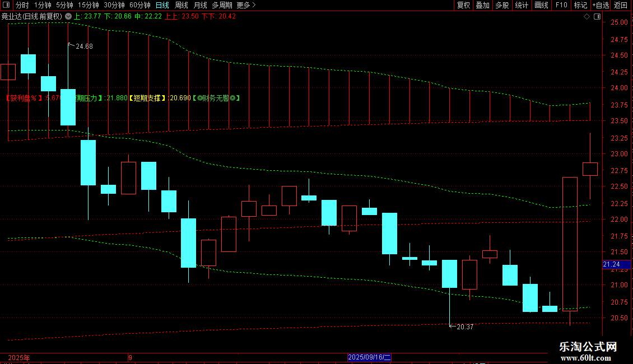Click the 财务无警 status label
The width and height of the screenshot is (633, 364).
(216, 98)
